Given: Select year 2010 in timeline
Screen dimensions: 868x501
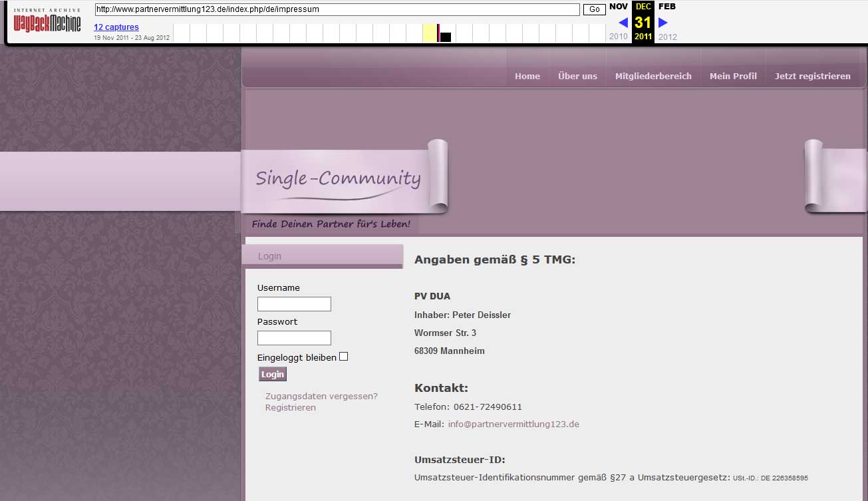Looking at the screenshot, I should pos(619,37).
